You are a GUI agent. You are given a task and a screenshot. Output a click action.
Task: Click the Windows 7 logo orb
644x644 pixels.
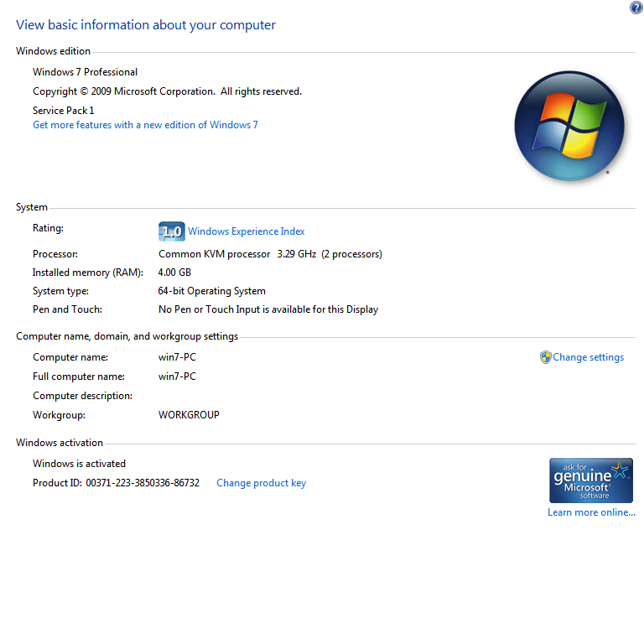coord(569,126)
